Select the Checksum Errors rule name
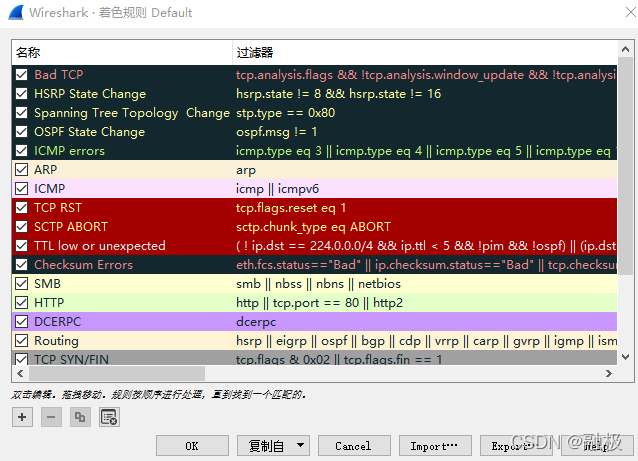The image size is (638, 461). click(x=83, y=264)
